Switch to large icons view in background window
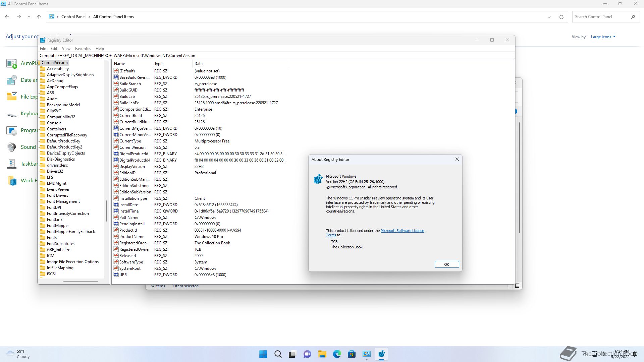This screenshot has height=362, width=644. click(x=517, y=286)
